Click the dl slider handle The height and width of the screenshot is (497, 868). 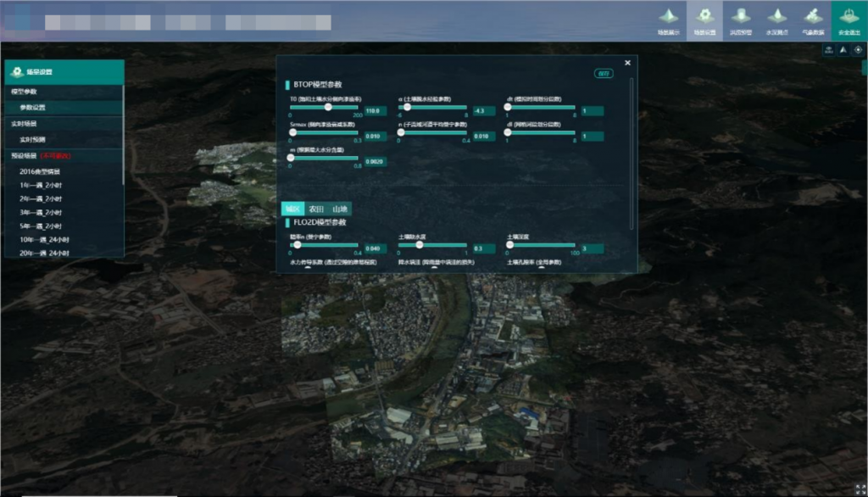[x=508, y=132]
